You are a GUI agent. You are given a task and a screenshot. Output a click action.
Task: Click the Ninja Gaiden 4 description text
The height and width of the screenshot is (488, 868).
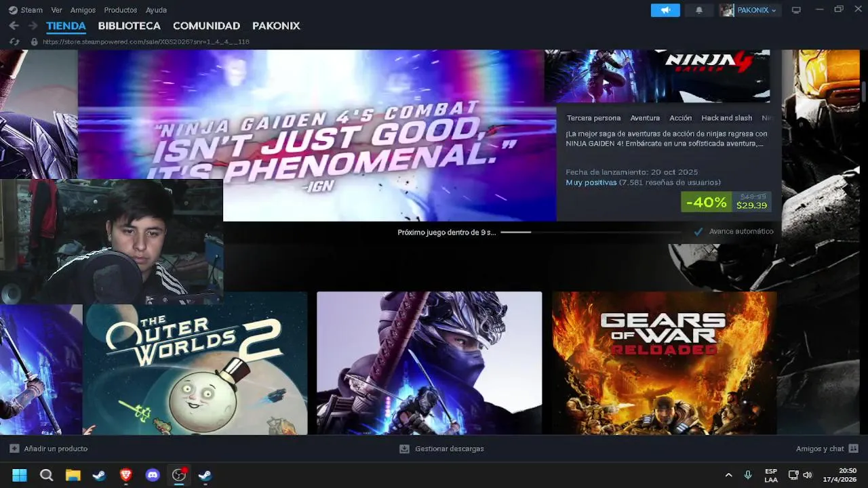click(x=667, y=138)
